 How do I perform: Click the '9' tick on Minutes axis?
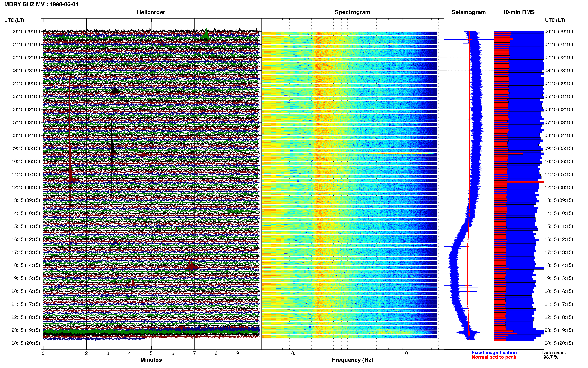(238, 353)
